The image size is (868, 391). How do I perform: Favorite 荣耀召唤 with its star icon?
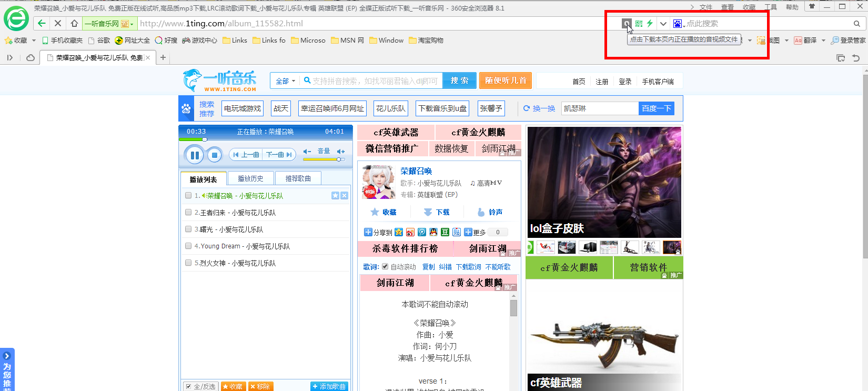(335, 196)
